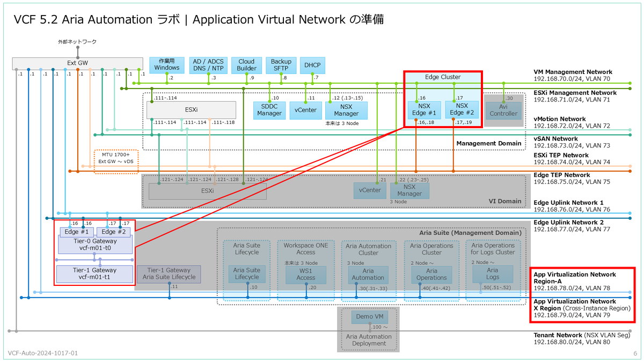644x362 pixels.
Task: Click the Edge #1 box on Tier-0 Gateway
Action: (x=76, y=232)
